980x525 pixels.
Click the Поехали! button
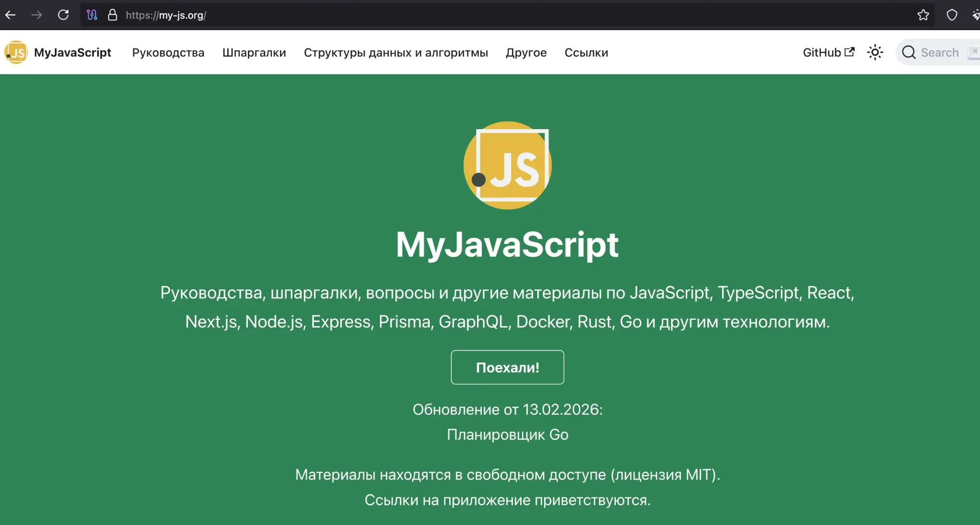click(x=507, y=367)
